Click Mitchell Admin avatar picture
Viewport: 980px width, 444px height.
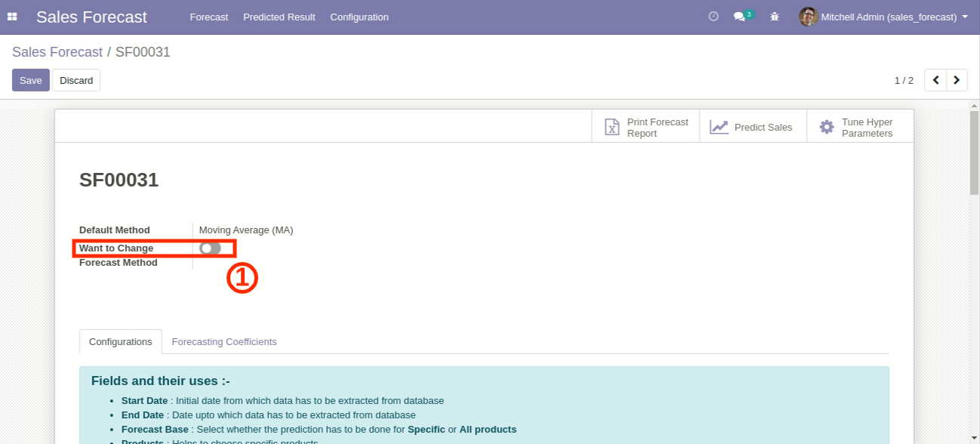[x=808, y=17]
